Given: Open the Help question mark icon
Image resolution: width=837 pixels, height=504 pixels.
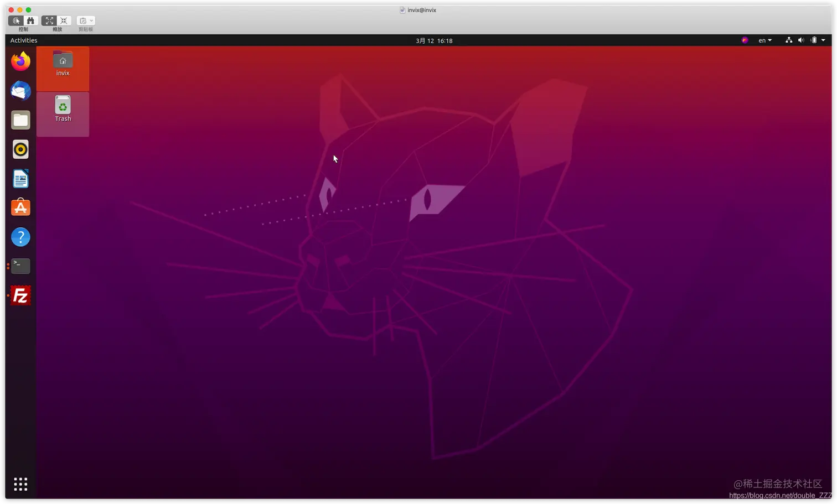Looking at the screenshot, I should click(x=20, y=237).
